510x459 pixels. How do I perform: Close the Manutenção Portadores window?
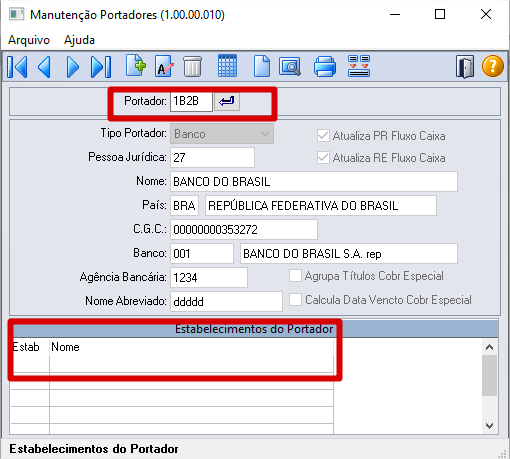point(486,14)
